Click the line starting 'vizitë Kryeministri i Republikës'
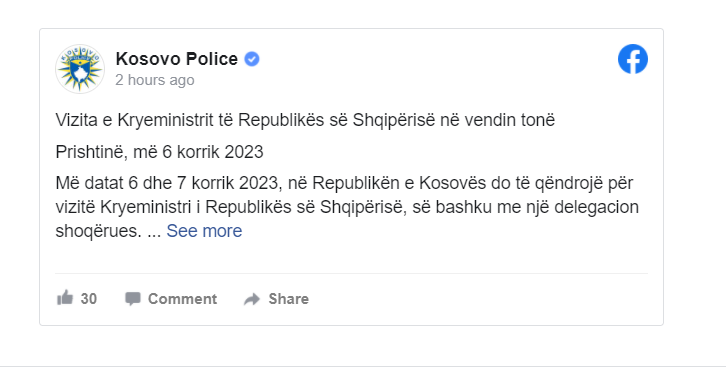 point(347,207)
